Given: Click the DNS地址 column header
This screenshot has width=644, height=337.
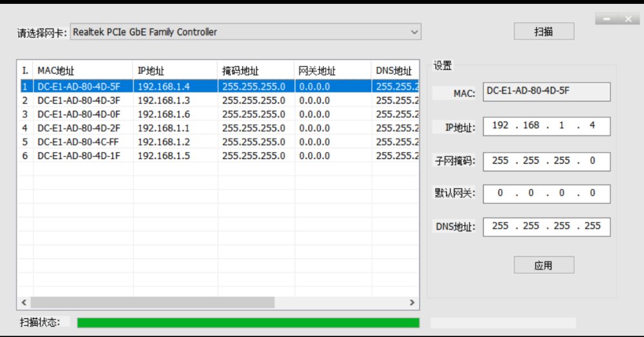Looking at the screenshot, I should pyautogui.click(x=394, y=71).
